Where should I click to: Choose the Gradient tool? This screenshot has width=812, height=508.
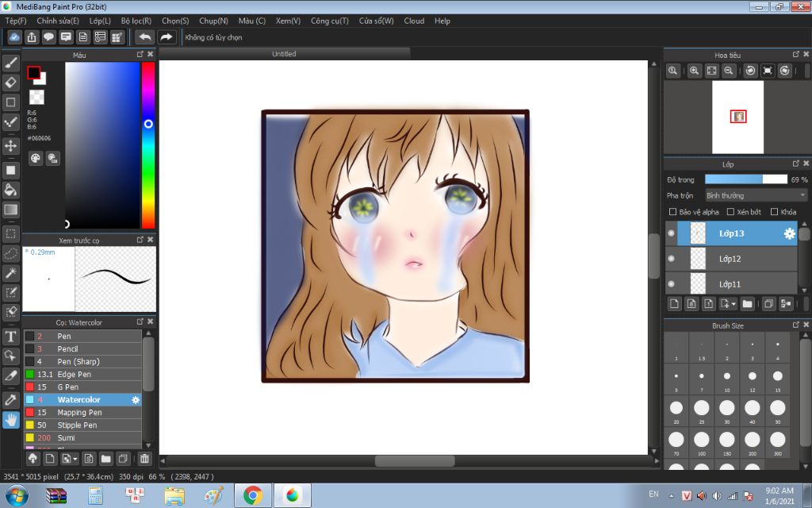point(11,210)
